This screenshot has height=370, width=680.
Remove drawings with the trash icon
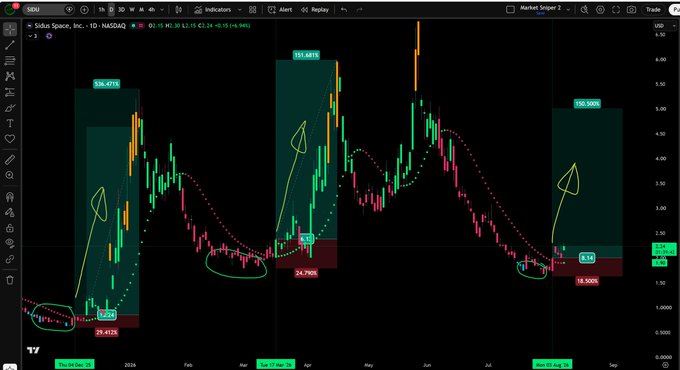tap(10, 280)
